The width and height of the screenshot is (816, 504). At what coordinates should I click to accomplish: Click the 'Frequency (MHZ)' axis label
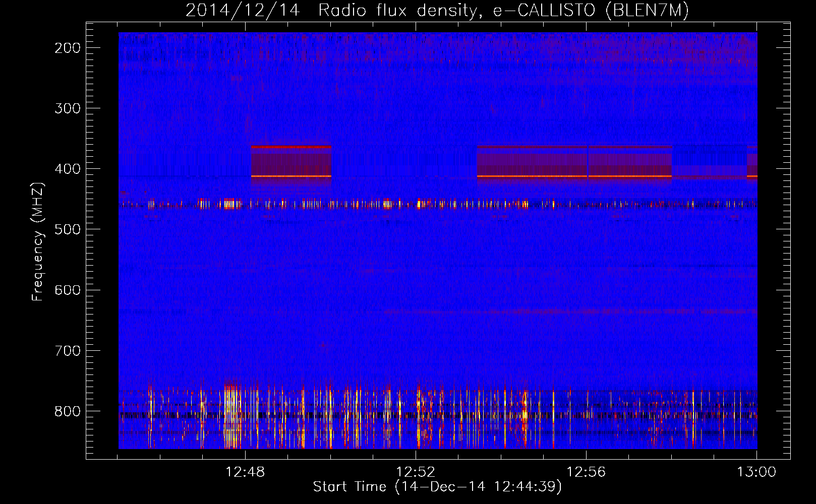pyautogui.click(x=37, y=242)
